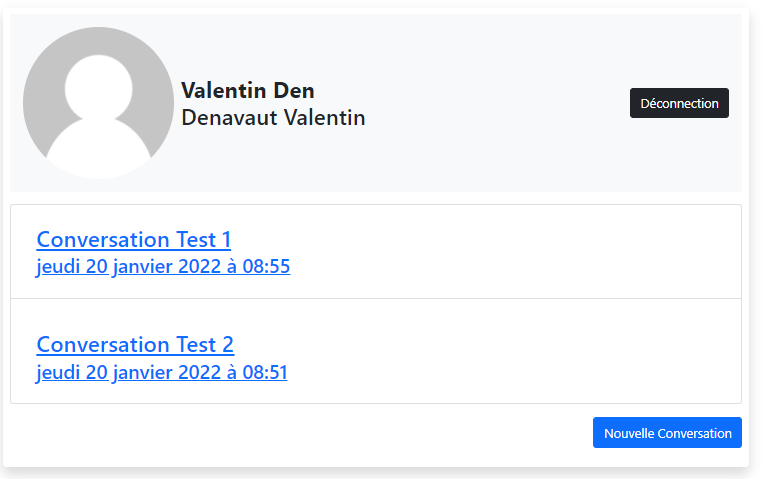This screenshot has width=763, height=479.
Task: Click the word Test in second conversation title
Action: pos(196,345)
